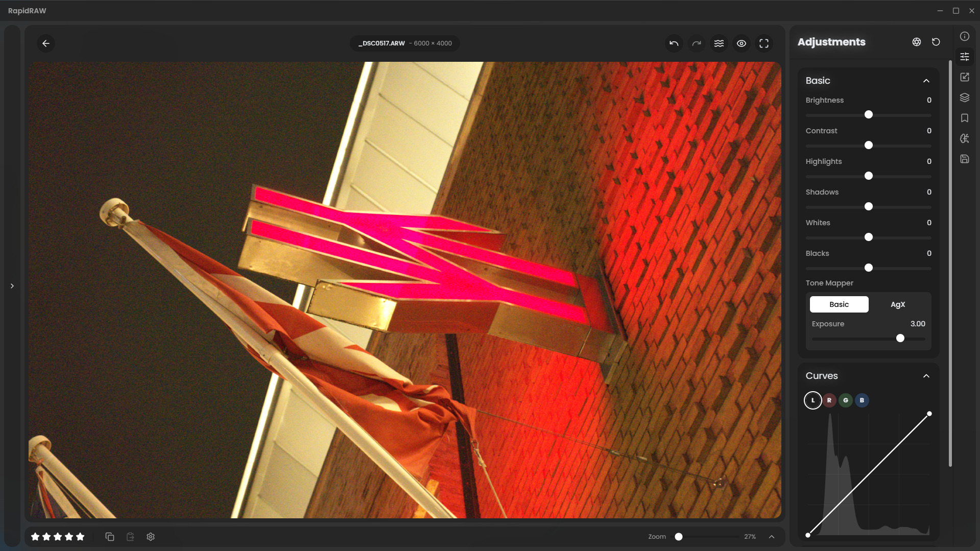Open the export save panel icon
This screenshot has width=980, height=551.
coord(964,159)
